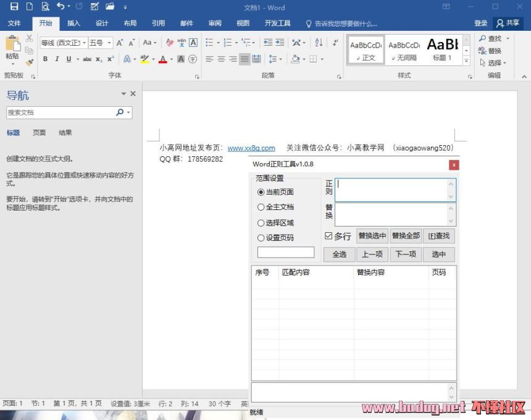Screen dimensions: 531x420
Task: Click into the 正则 pattern input box
Action: coord(390,190)
